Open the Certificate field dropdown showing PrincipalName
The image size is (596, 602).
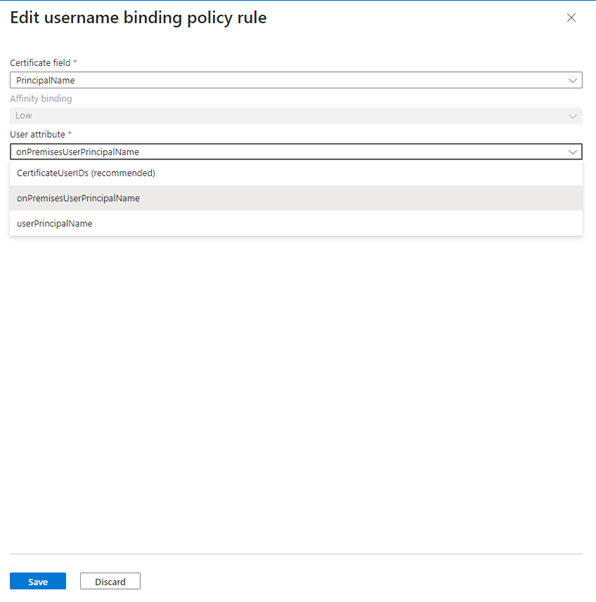pos(296,80)
